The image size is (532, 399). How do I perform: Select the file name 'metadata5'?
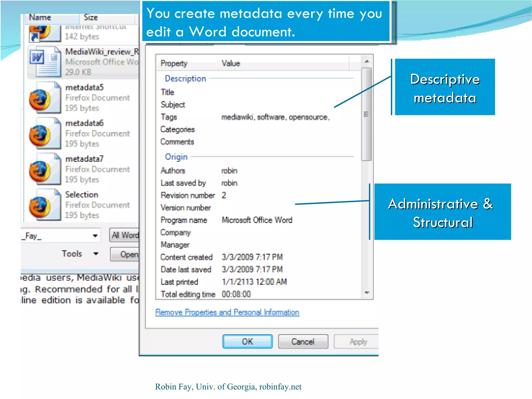tap(84, 87)
